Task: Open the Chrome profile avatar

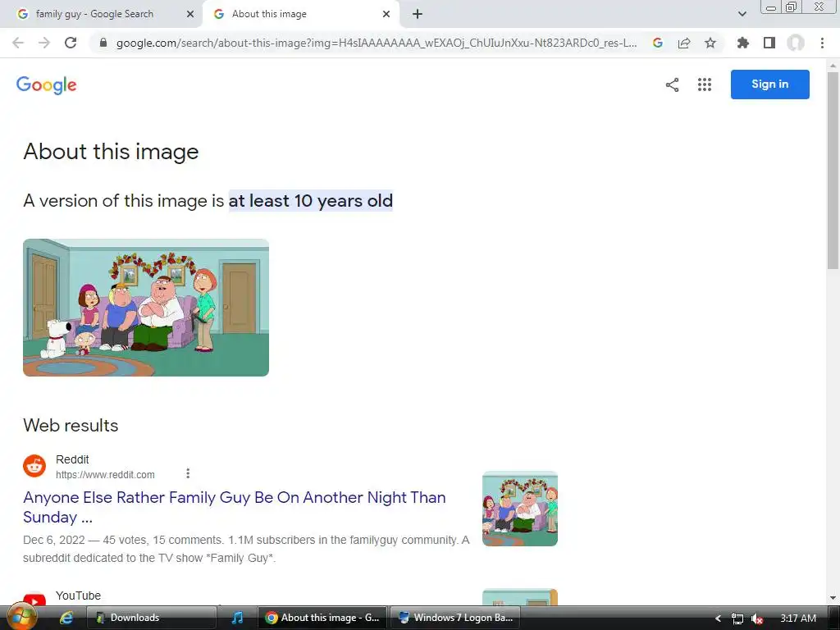Action: point(796,43)
